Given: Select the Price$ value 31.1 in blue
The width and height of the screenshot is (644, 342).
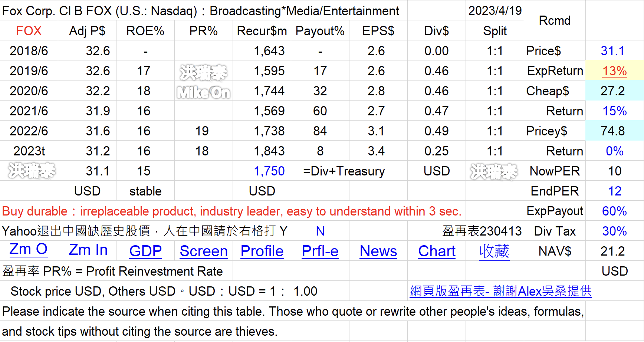Looking at the screenshot, I should tap(612, 51).
